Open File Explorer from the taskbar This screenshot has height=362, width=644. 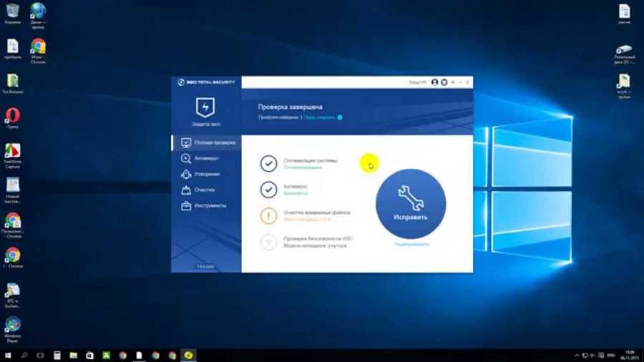coord(74,356)
